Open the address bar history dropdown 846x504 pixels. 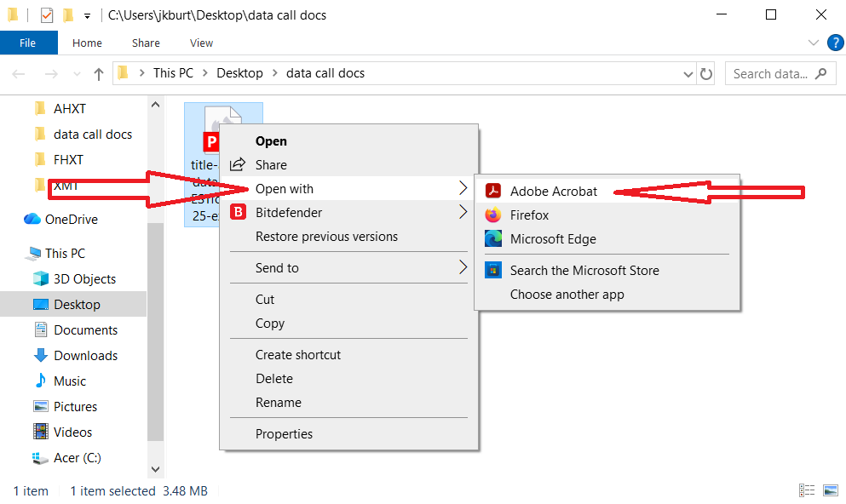[688, 73]
